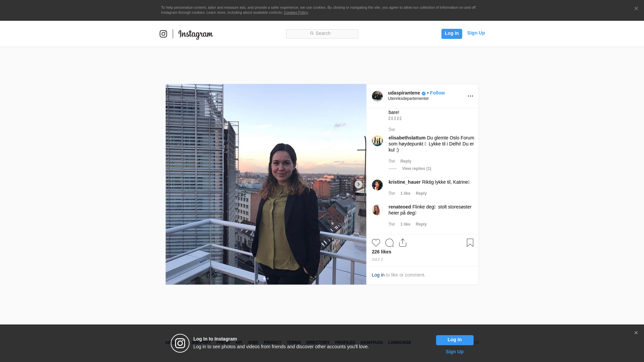Open elisabethslattum profile avatar

click(x=377, y=141)
